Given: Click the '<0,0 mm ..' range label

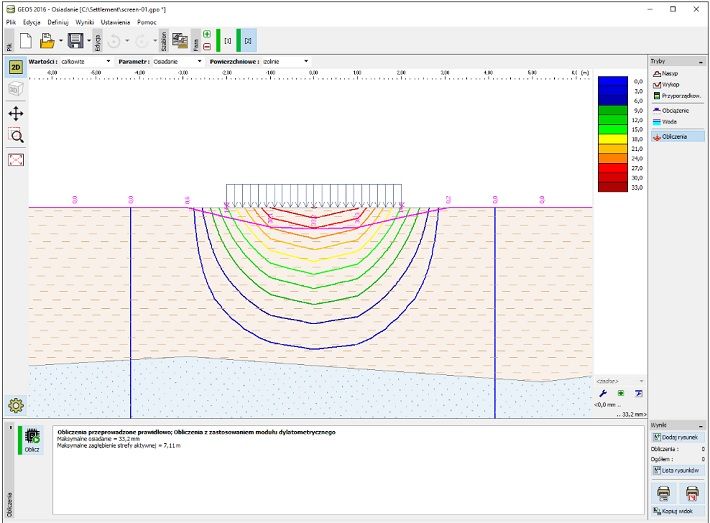Looking at the screenshot, I should coord(608,405).
